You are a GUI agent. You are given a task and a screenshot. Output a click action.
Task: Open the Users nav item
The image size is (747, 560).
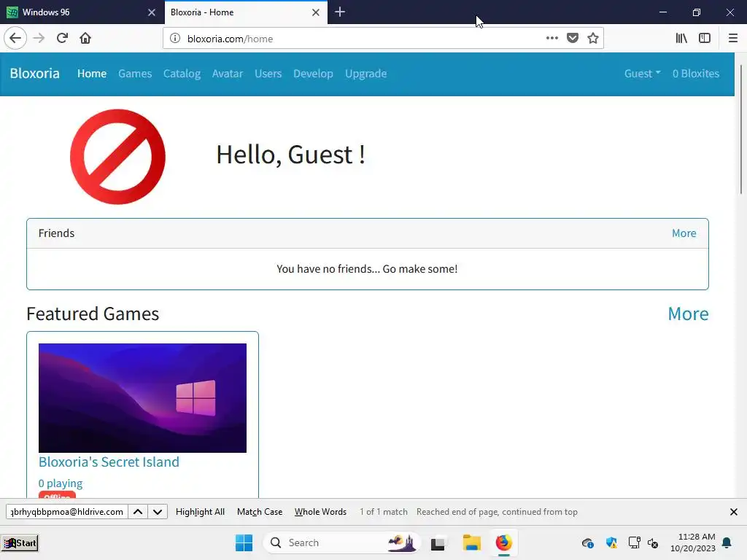(x=268, y=74)
